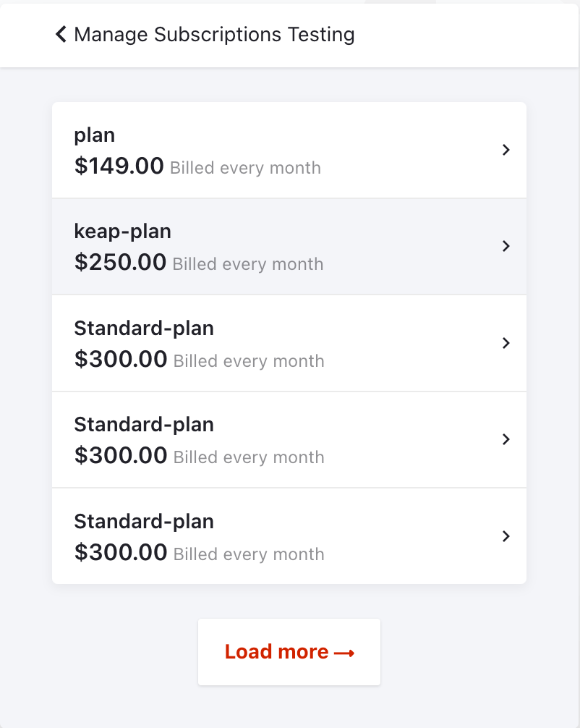Choose the last Standard-plan entry name
Screen dimensions: 580x728
(144, 521)
